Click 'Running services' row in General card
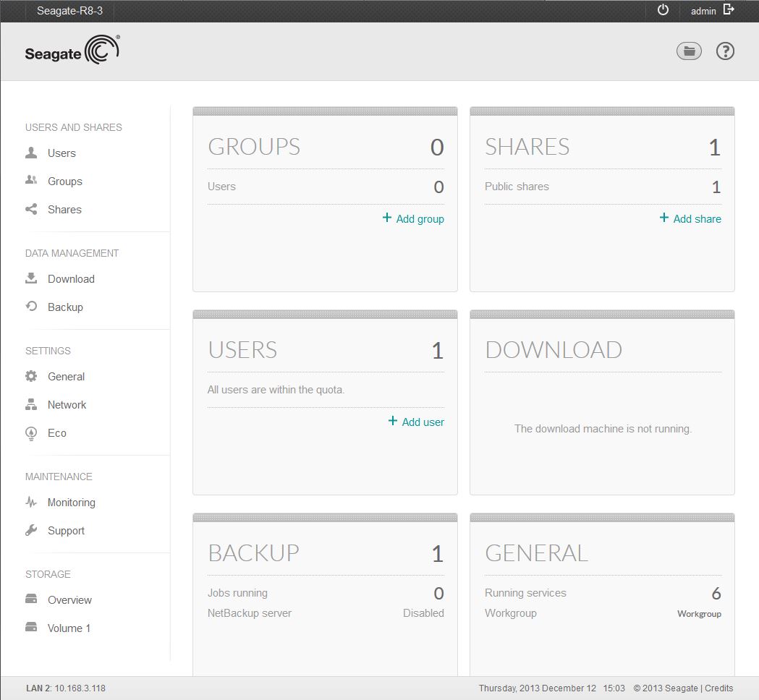 603,593
